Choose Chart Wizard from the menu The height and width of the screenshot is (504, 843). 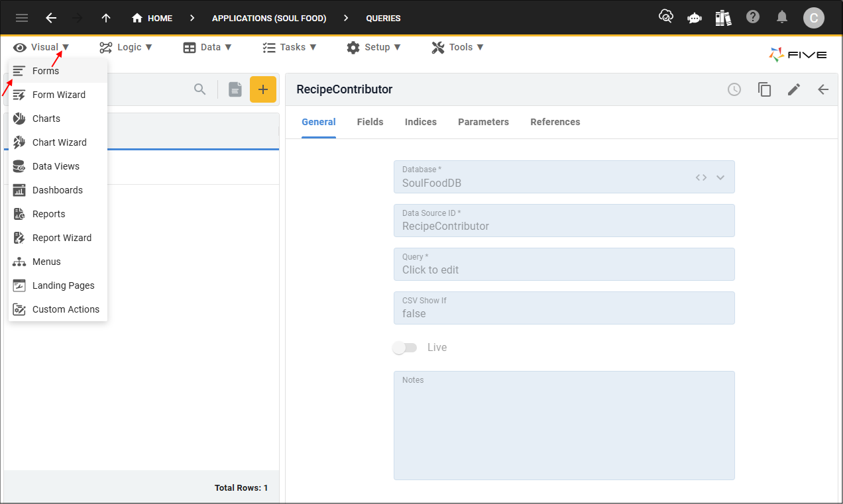coord(58,142)
